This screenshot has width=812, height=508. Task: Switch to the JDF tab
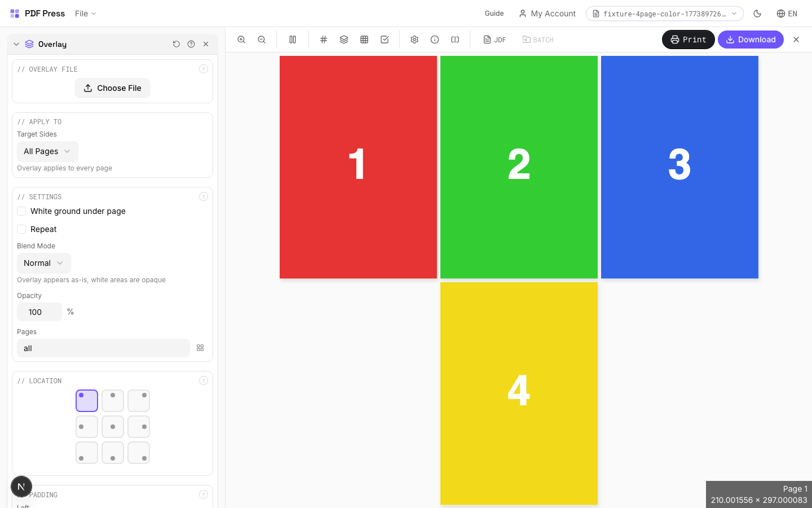495,40
